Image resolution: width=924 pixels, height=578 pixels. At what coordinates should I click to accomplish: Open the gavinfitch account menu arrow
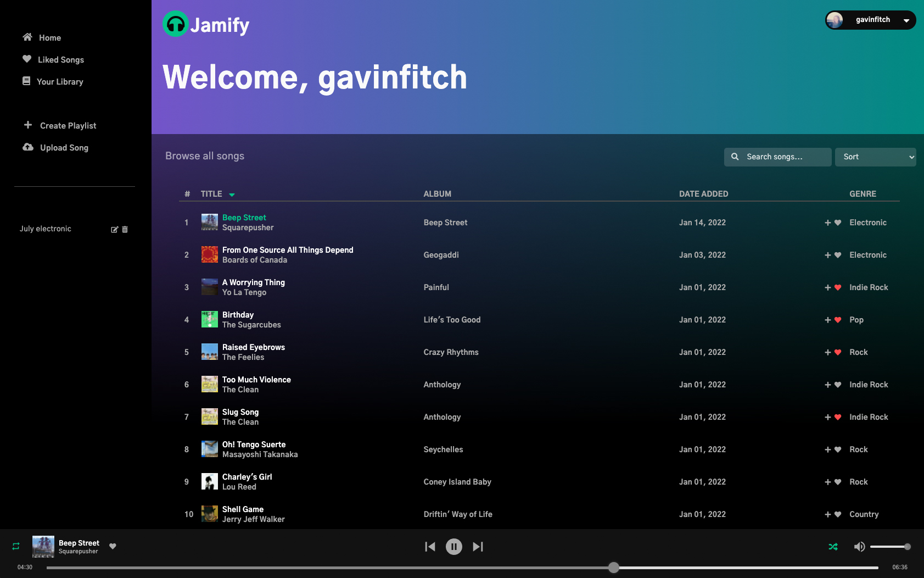click(906, 20)
